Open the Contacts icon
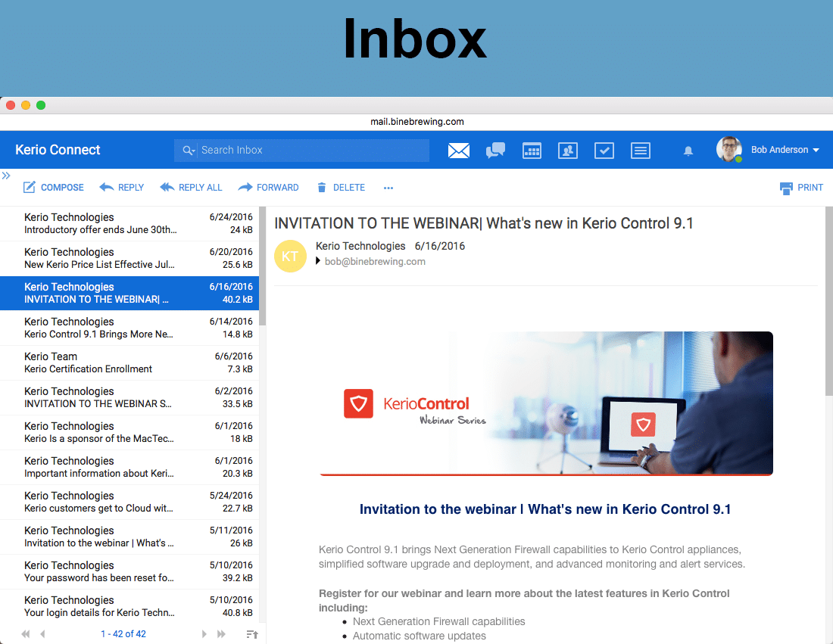Screen dimensions: 833x644 568,151
